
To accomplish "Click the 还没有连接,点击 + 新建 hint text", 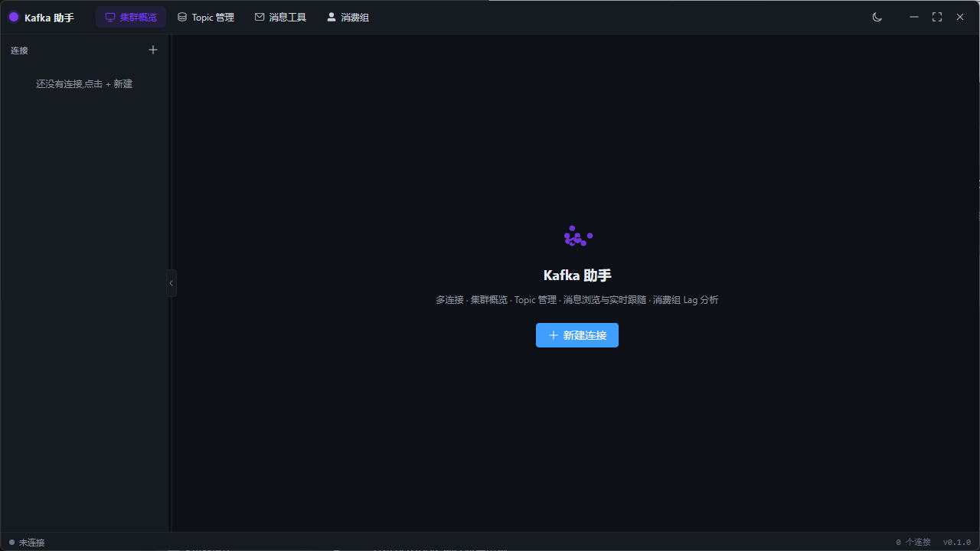I will click(84, 84).
